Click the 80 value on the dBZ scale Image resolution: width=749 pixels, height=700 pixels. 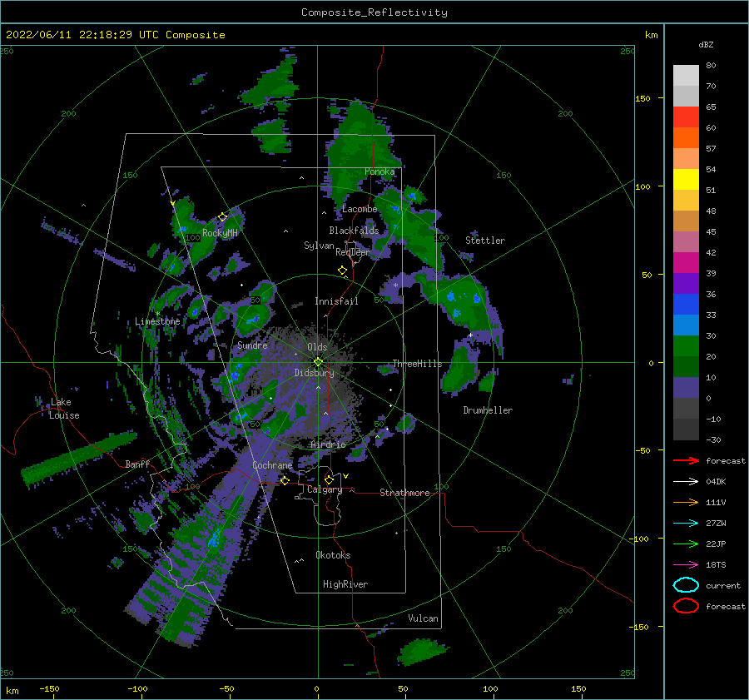pos(711,66)
